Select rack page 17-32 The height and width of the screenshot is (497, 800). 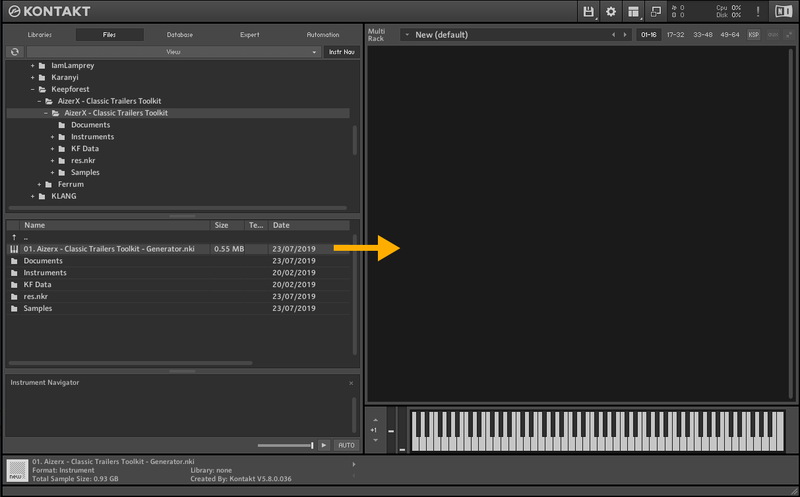tap(676, 35)
